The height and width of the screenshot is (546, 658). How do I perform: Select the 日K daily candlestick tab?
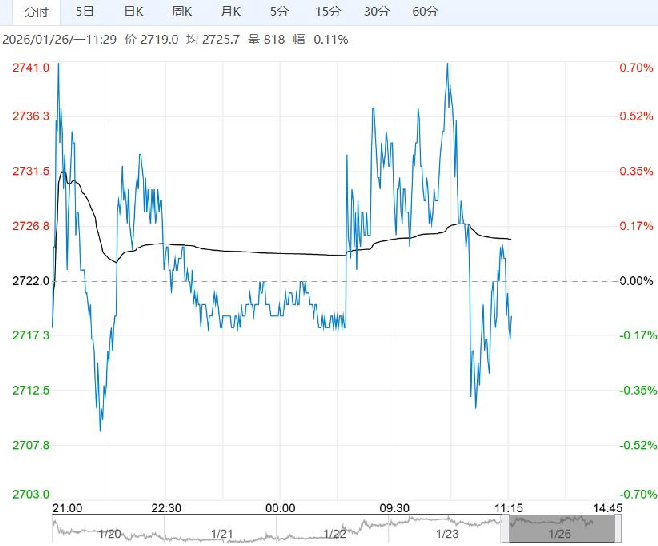click(133, 13)
